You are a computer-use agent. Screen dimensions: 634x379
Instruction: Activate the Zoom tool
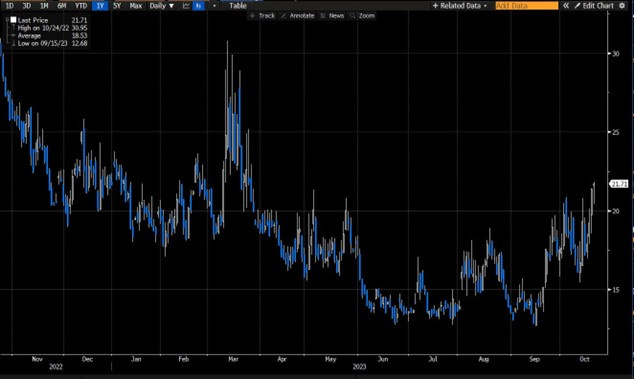tap(363, 16)
